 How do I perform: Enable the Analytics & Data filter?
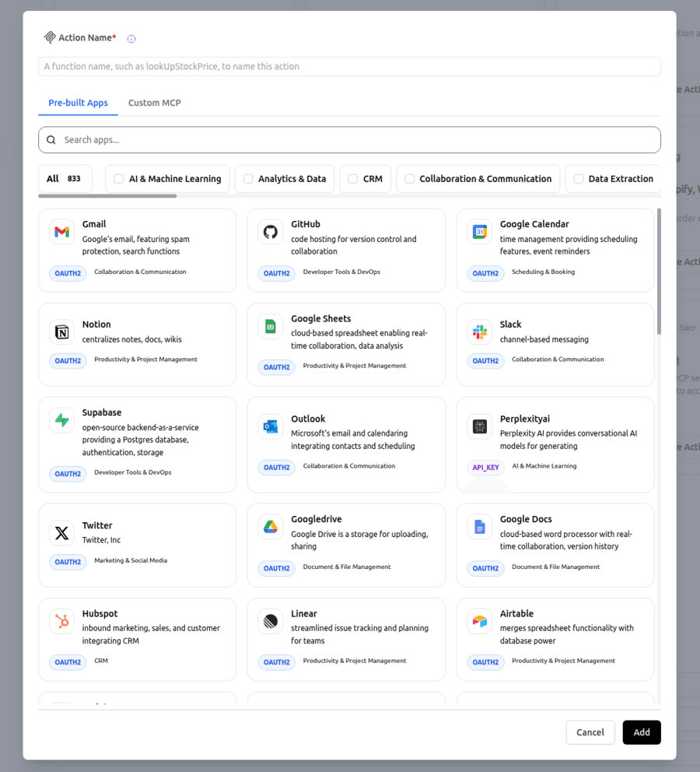pos(249,178)
